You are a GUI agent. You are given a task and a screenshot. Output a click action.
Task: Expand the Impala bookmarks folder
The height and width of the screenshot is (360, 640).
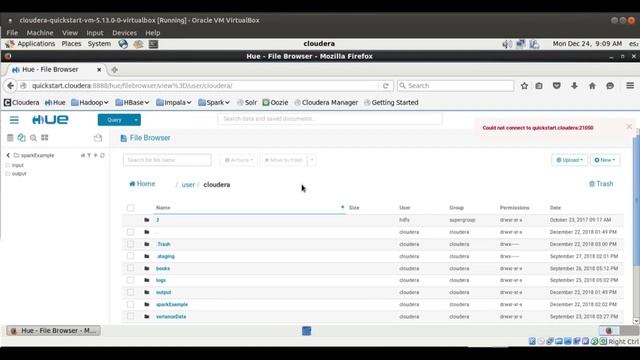tap(174, 102)
